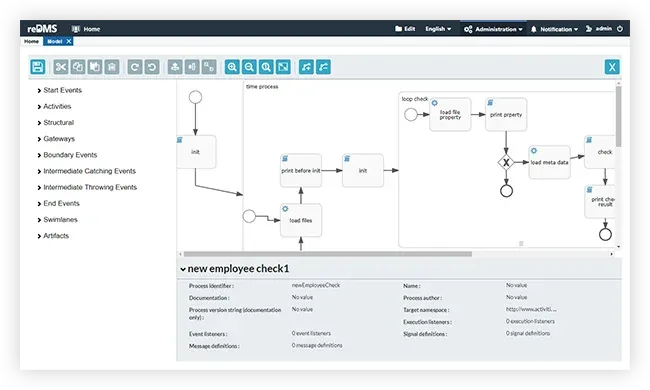The width and height of the screenshot is (650, 390).
Task: Click the Paste icon in editor toolbar
Action: pyautogui.click(x=95, y=67)
